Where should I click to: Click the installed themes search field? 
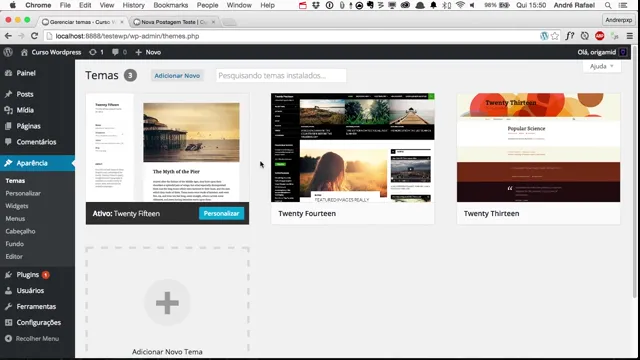pyautogui.click(x=281, y=76)
